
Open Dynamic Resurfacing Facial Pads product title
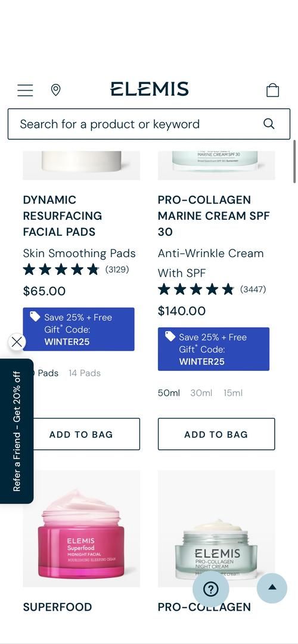pos(63,215)
